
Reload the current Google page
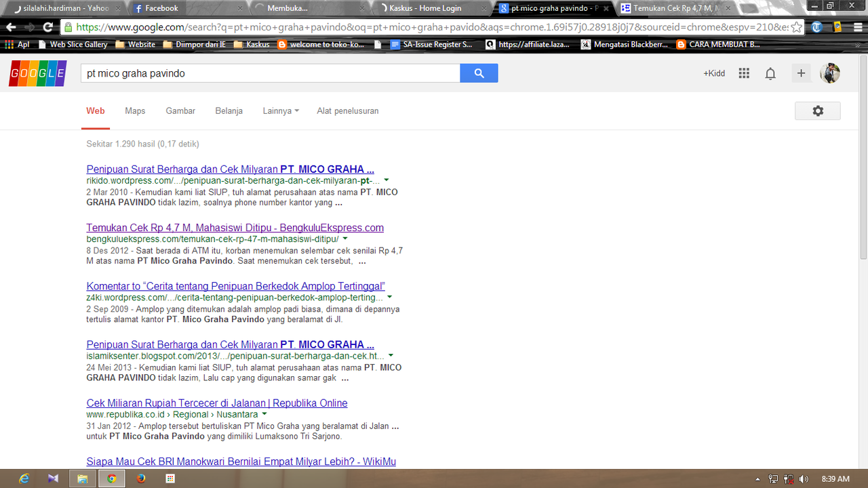click(x=47, y=27)
